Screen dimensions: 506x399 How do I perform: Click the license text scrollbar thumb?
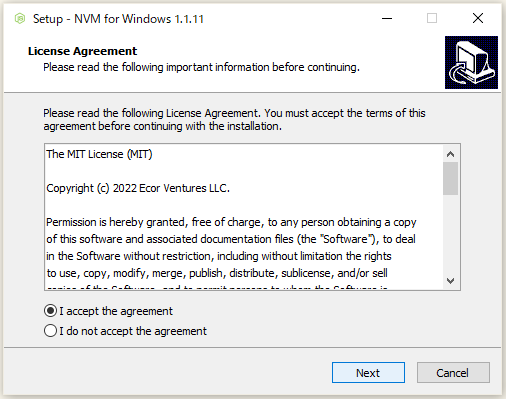pyautogui.click(x=450, y=178)
